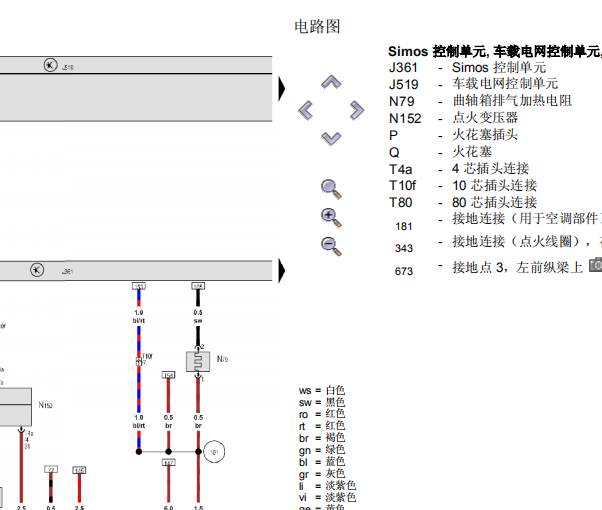Click color code vi = 淡紫色

click(x=327, y=497)
